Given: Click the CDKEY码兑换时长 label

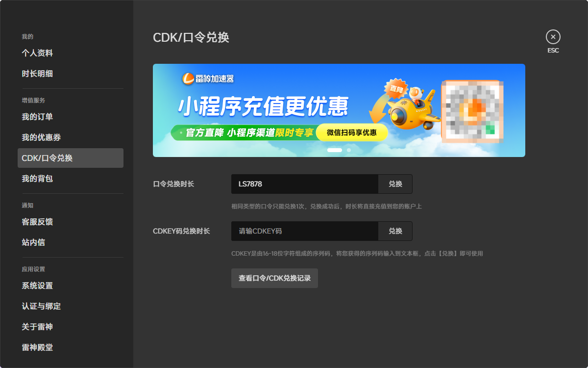Looking at the screenshot, I should [x=181, y=231].
